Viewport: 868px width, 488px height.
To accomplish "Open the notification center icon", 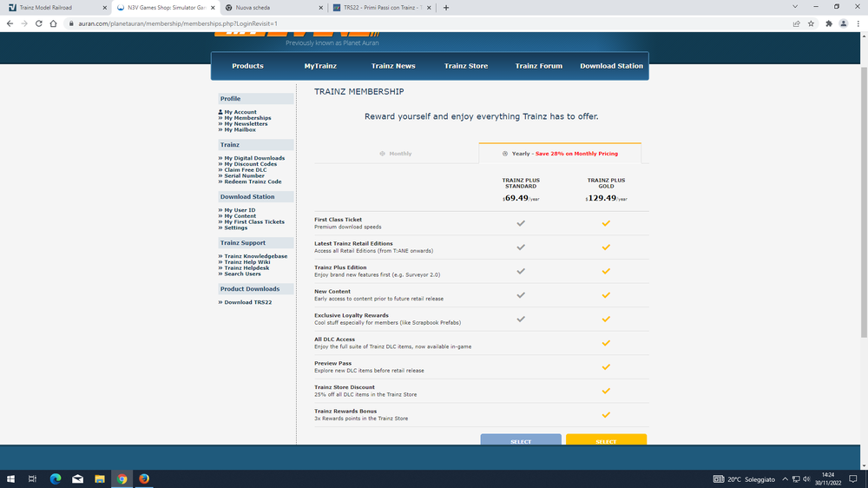I will [x=853, y=479].
